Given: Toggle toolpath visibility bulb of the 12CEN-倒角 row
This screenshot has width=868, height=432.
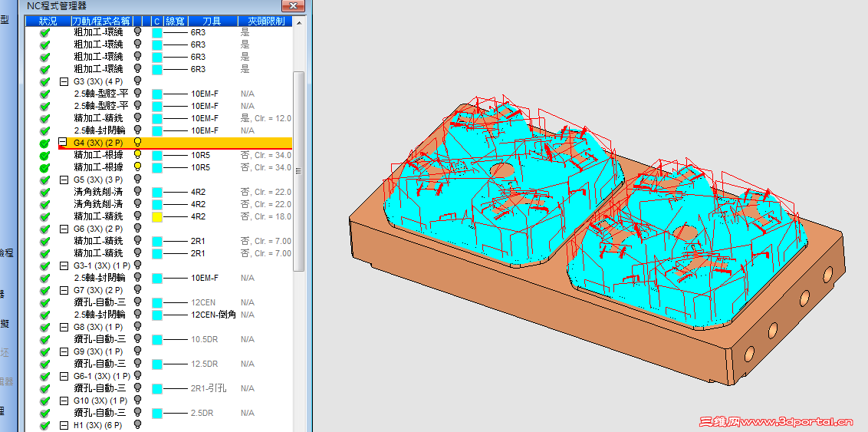Looking at the screenshot, I should tap(138, 314).
